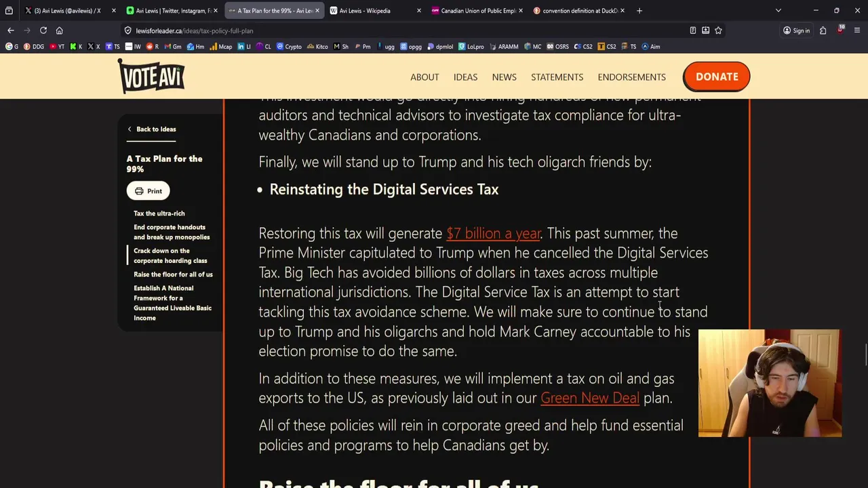Open the DDG bookmark

pos(34,47)
